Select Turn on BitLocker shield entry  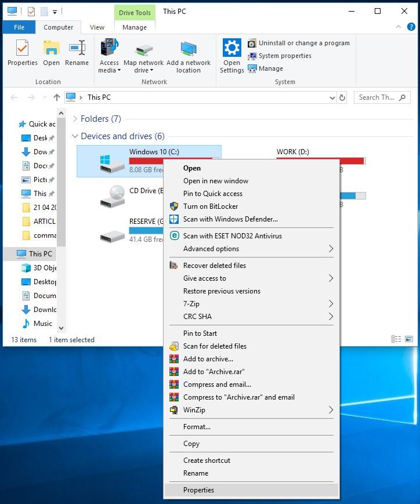point(252,206)
